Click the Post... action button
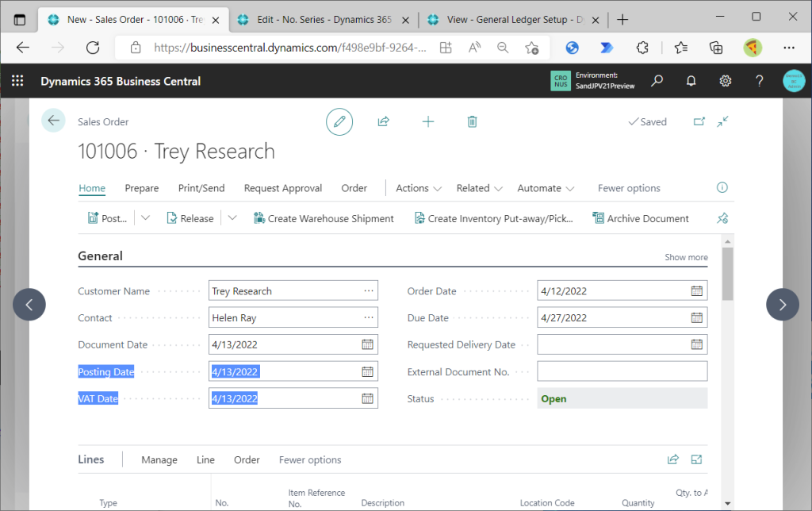Viewport: 812px width, 511px height. point(108,218)
